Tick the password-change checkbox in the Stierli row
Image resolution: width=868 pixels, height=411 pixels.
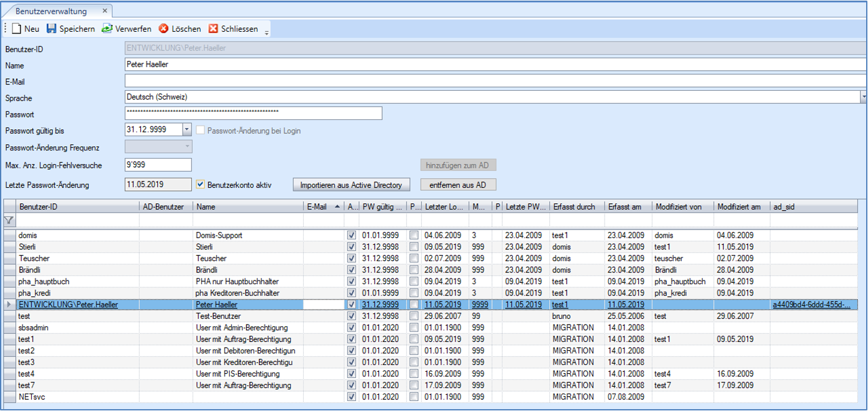coord(414,245)
